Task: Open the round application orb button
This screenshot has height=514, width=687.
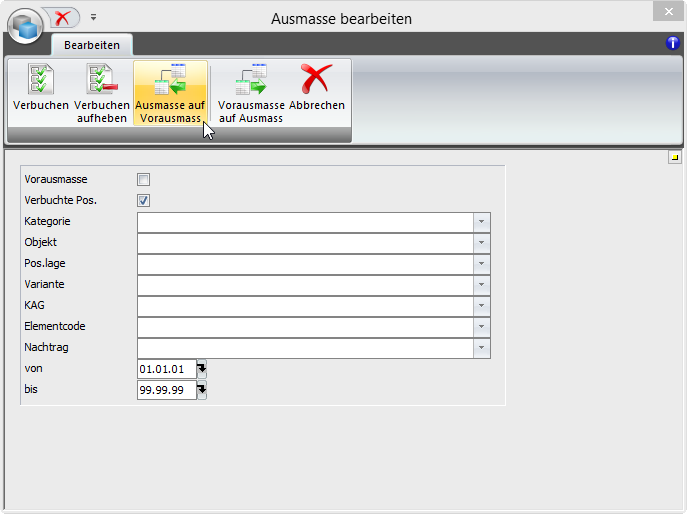Action: (x=25, y=26)
